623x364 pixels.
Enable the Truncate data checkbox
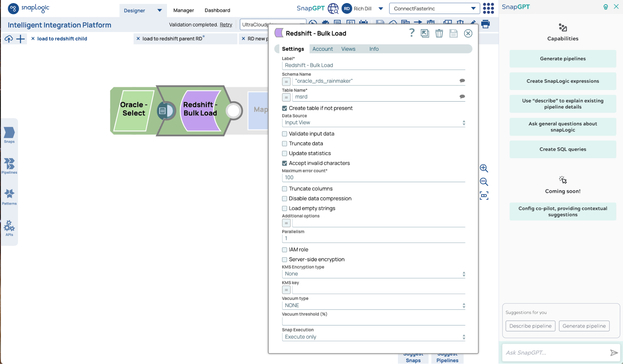pos(285,144)
